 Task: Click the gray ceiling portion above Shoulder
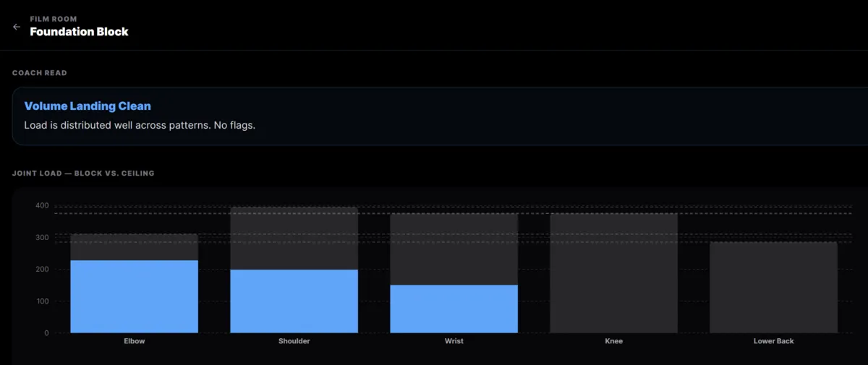tap(294, 239)
